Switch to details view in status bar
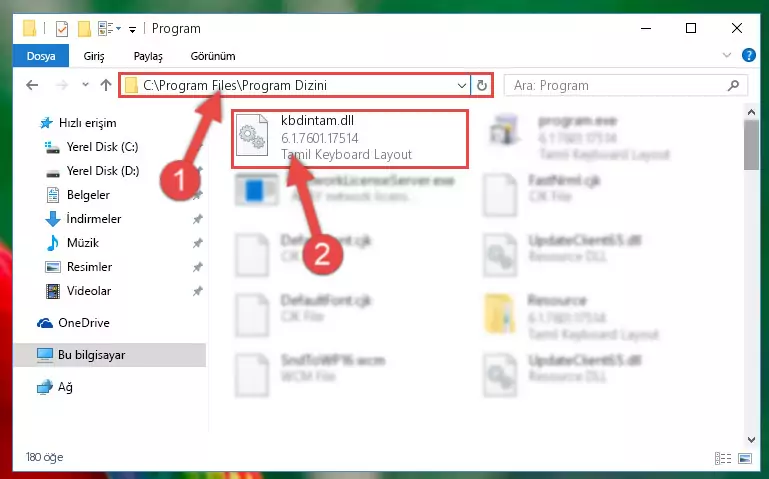The image size is (769, 479). tap(723, 458)
